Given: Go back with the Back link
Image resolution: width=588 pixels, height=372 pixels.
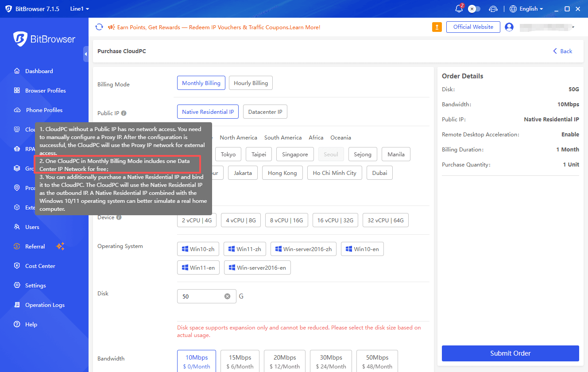Looking at the screenshot, I should [562, 51].
